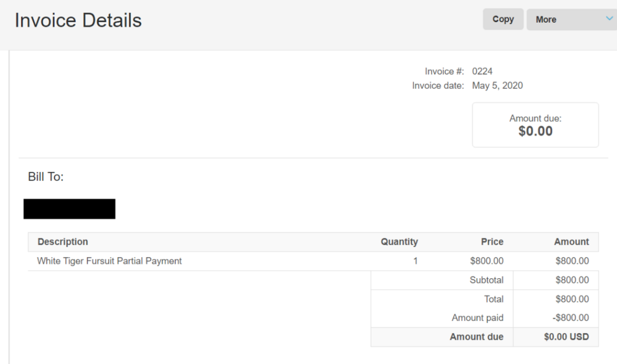Image resolution: width=617 pixels, height=364 pixels.
Task: Click the line item price $800.00
Action: [x=487, y=261]
